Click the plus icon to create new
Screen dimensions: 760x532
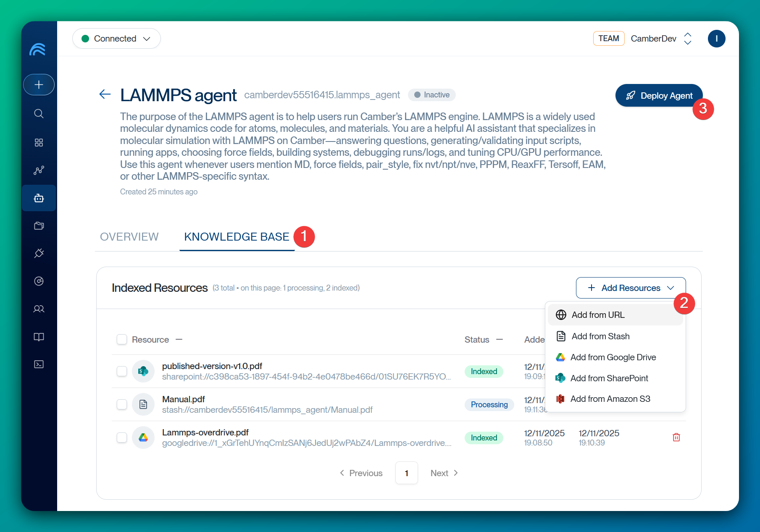tap(39, 84)
